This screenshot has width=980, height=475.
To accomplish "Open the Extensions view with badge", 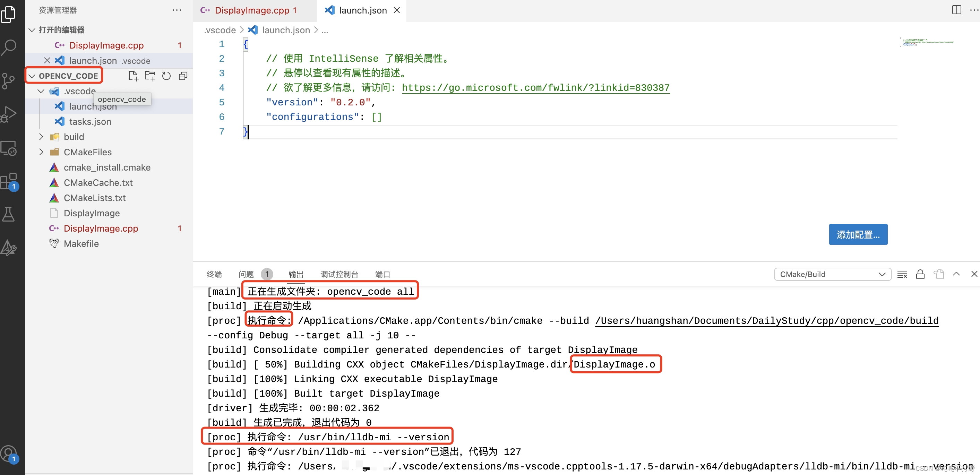I will tap(9, 182).
